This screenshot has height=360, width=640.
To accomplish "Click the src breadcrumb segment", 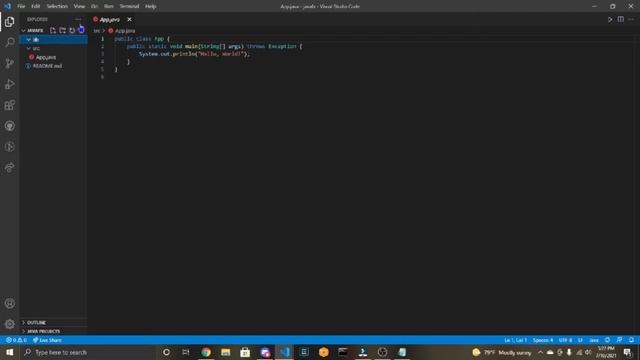I will pos(97,31).
